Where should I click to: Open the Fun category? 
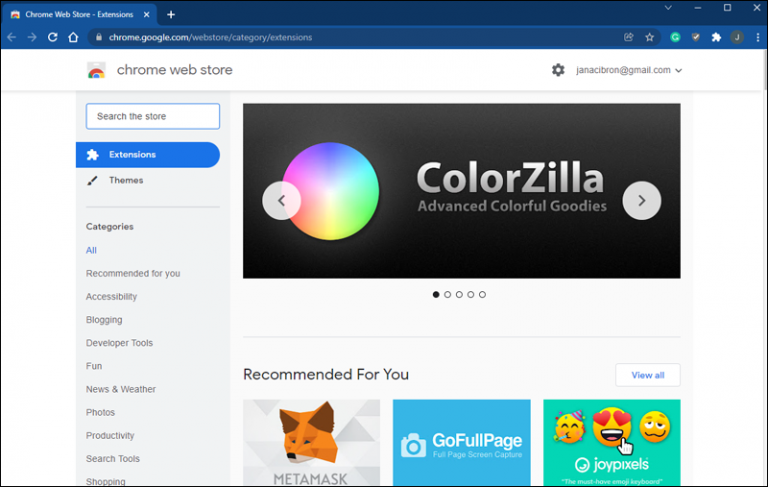click(x=94, y=366)
